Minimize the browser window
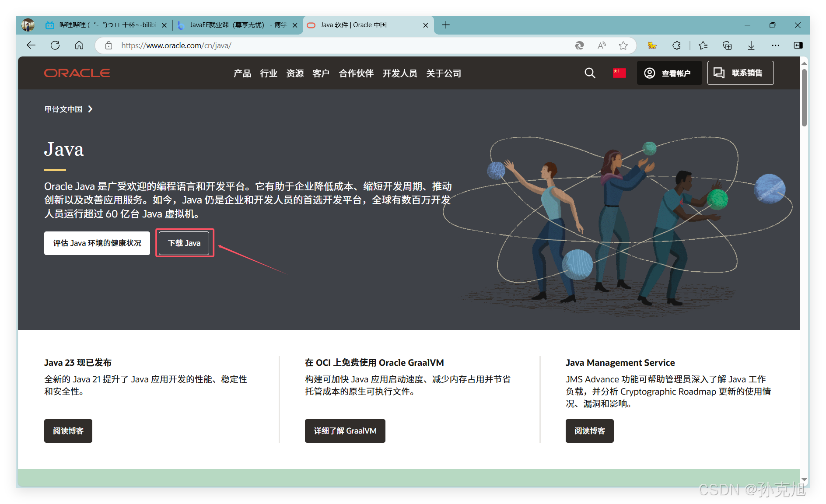 pyautogui.click(x=747, y=25)
